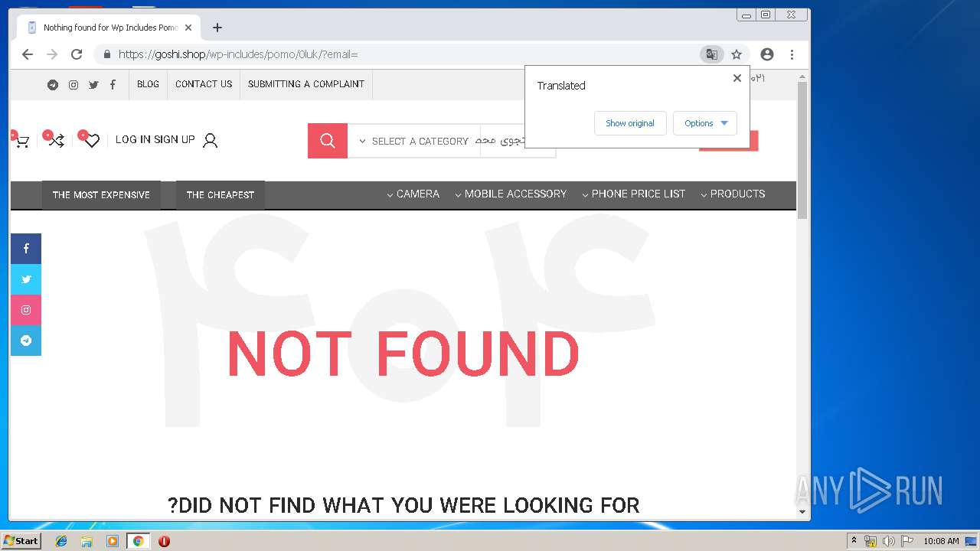The height and width of the screenshot is (551, 980).
Task: Click the red search button
Action: pos(328,141)
